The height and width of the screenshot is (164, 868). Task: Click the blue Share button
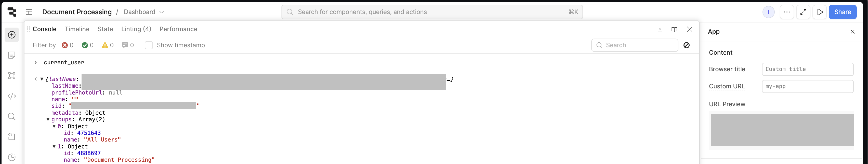point(843,12)
